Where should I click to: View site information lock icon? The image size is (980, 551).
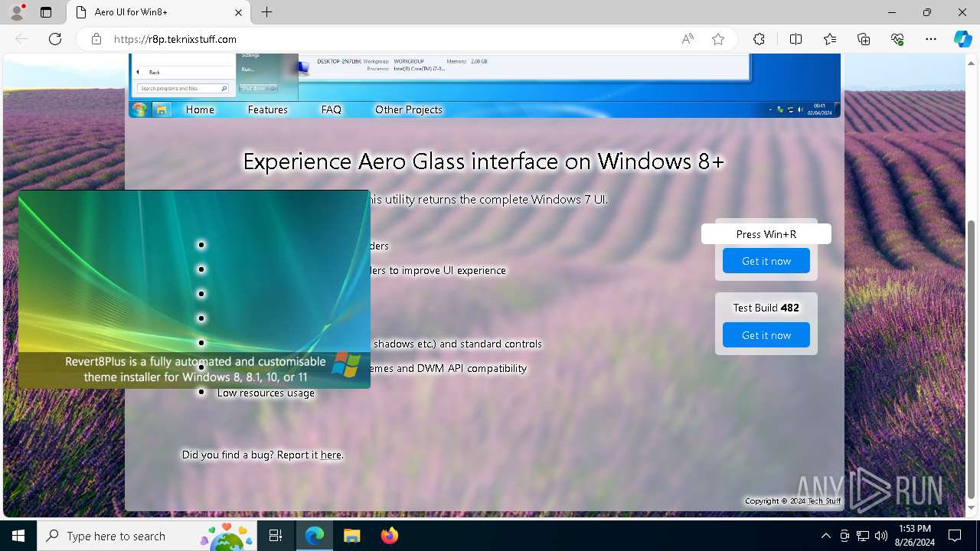[x=96, y=39]
